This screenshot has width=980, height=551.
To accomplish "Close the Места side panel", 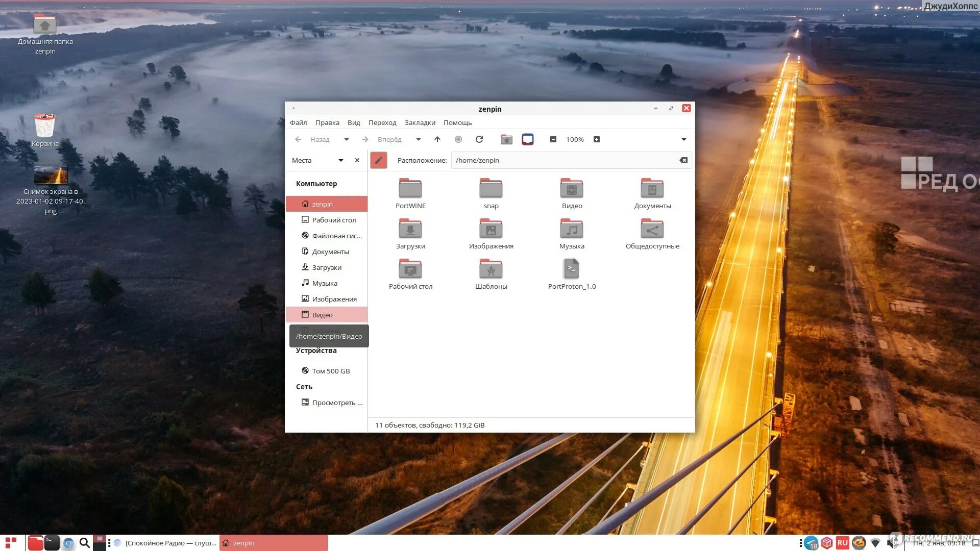I will pos(357,160).
